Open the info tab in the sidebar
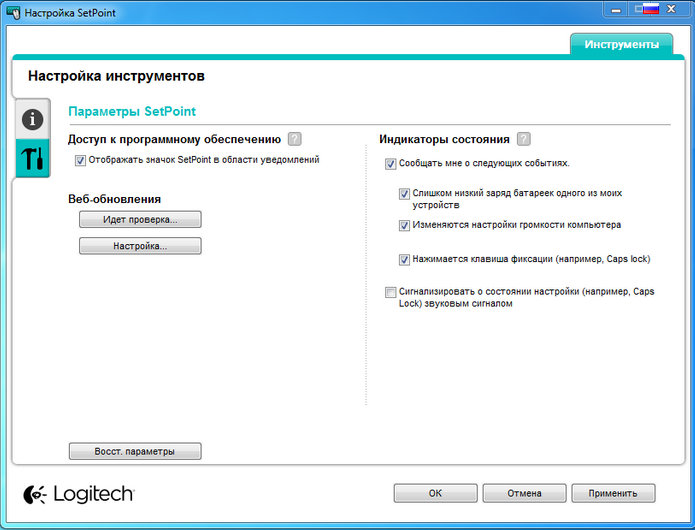Image resolution: width=695 pixels, height=530 pixels. 33,119
